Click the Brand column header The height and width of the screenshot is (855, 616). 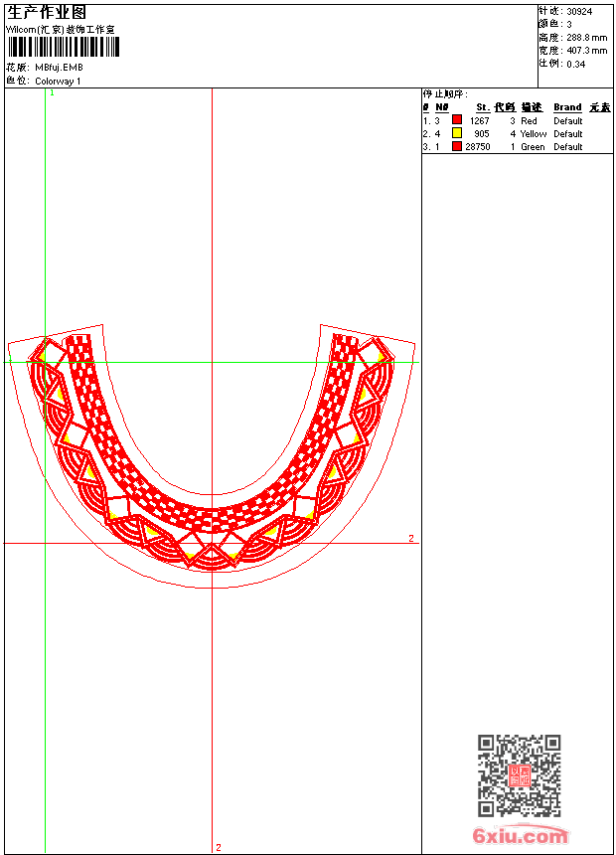pyautogui.click(x=567, y=107)
